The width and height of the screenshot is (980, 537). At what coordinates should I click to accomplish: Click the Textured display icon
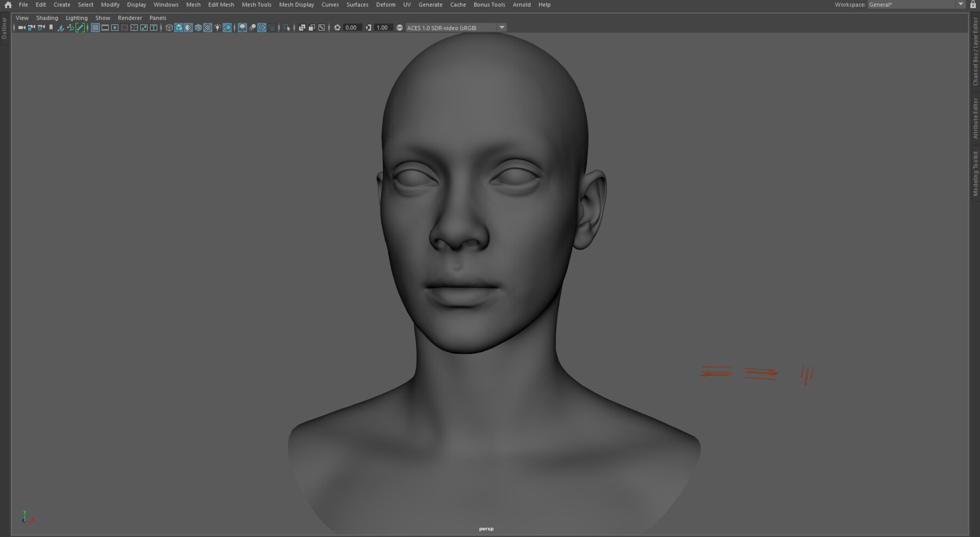(x=207, y=28)
